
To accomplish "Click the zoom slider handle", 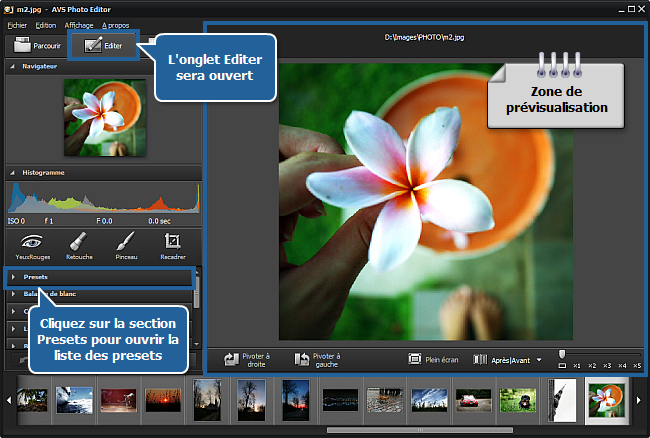I will [x=562, y=354].
